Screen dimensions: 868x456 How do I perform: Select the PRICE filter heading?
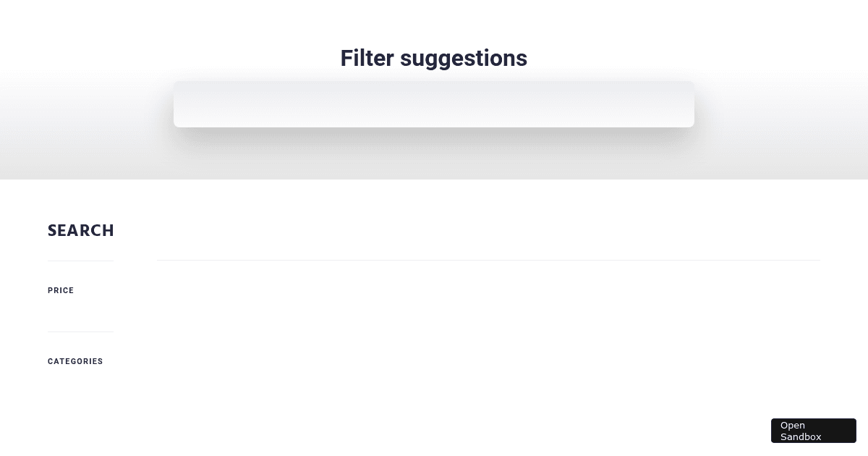(x=61, y=290)
